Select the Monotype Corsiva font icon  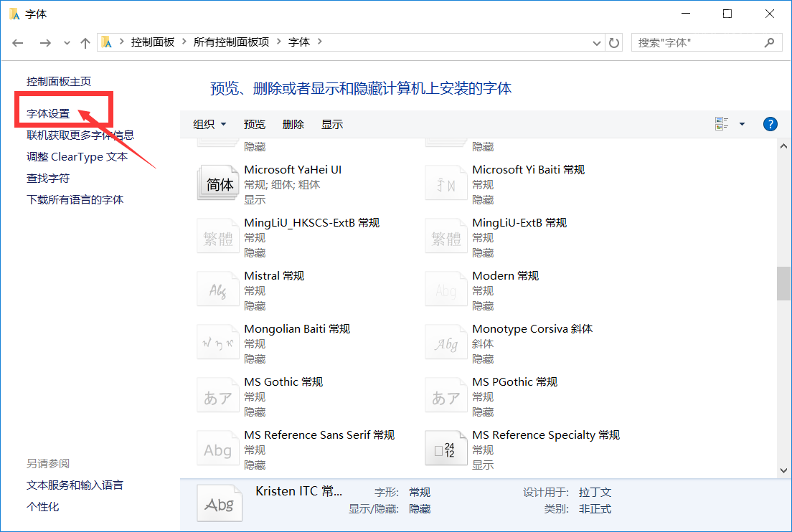click(446, 342)
